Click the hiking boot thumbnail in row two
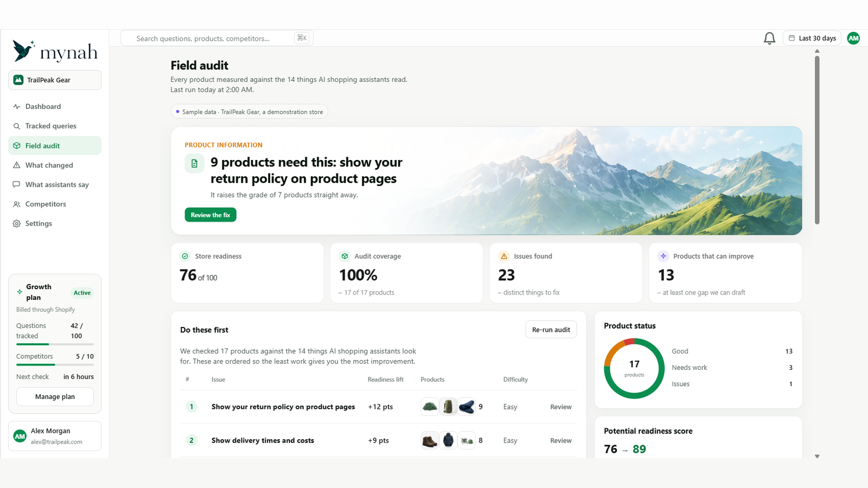This screenshot has width=868, height=488. pos(430,440)
